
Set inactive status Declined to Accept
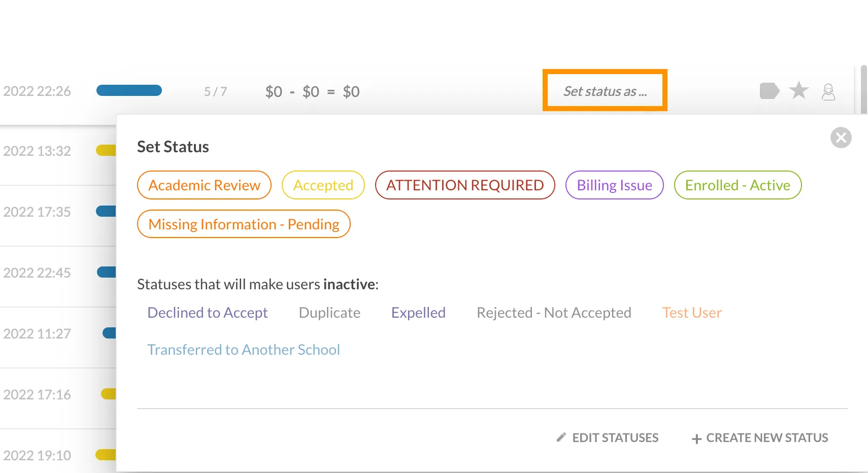click(x=208, y=313)
